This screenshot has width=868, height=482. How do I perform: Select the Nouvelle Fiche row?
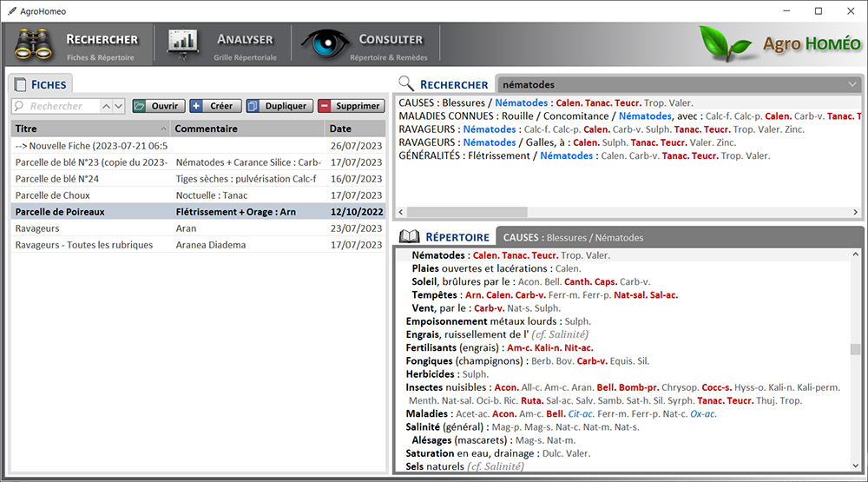click(x=198, y=146)
